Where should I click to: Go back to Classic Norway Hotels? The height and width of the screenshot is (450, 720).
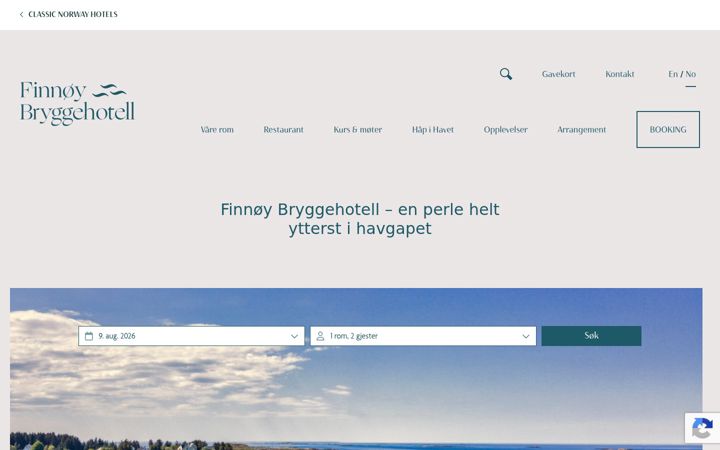coord(73,15)
